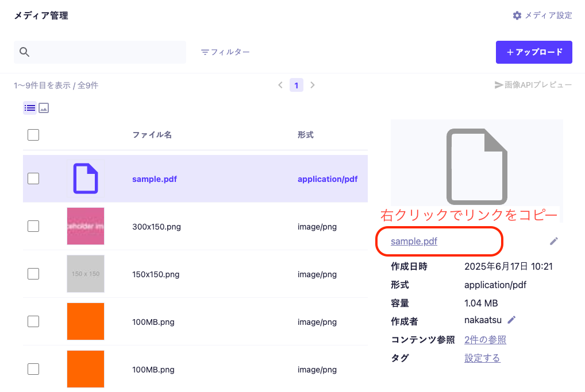The width and height of the screenshot is (585, 392).
Task: Select page 1 in pagination
Action: point(297,85)
